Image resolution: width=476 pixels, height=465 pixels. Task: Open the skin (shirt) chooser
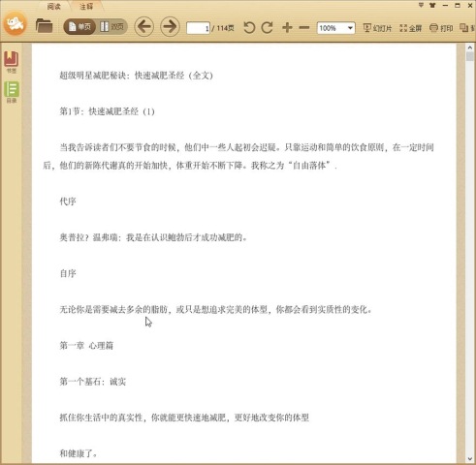pos(432,5)
